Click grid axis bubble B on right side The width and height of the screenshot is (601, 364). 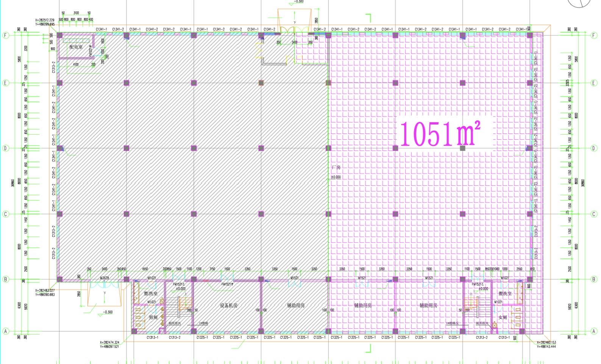click(x=593, y=279)
